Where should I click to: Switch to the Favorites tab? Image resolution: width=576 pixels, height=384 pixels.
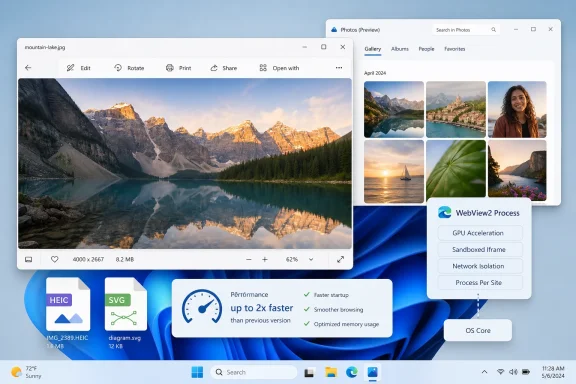454,49
